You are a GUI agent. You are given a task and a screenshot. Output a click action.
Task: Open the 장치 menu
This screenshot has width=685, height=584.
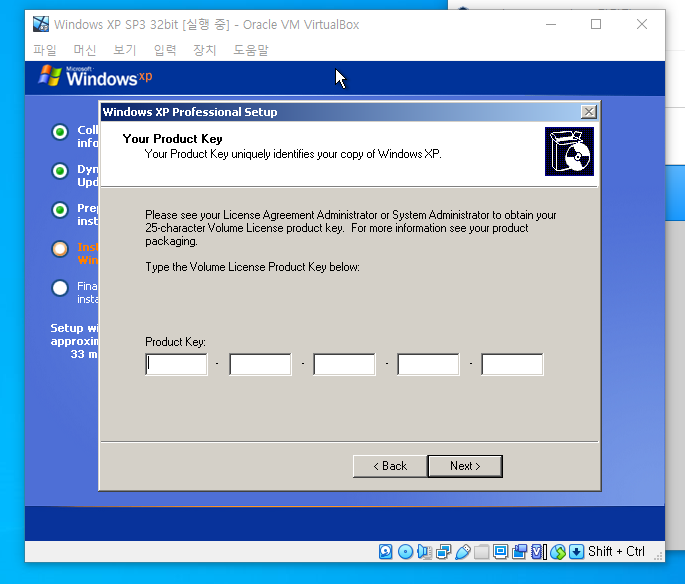coord(205,50)
